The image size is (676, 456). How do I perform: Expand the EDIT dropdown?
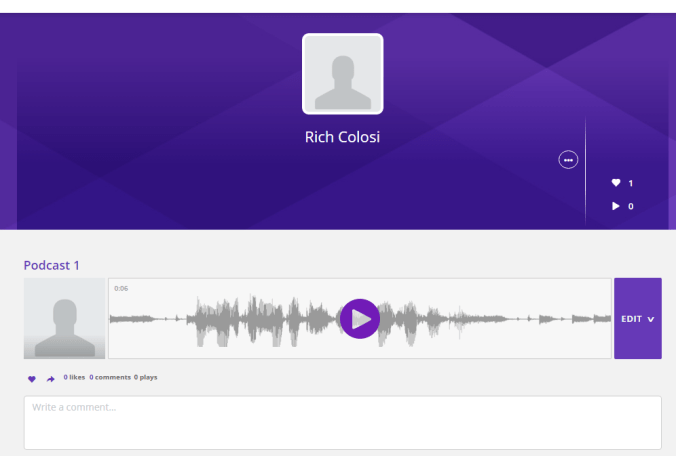click(637, 319)
